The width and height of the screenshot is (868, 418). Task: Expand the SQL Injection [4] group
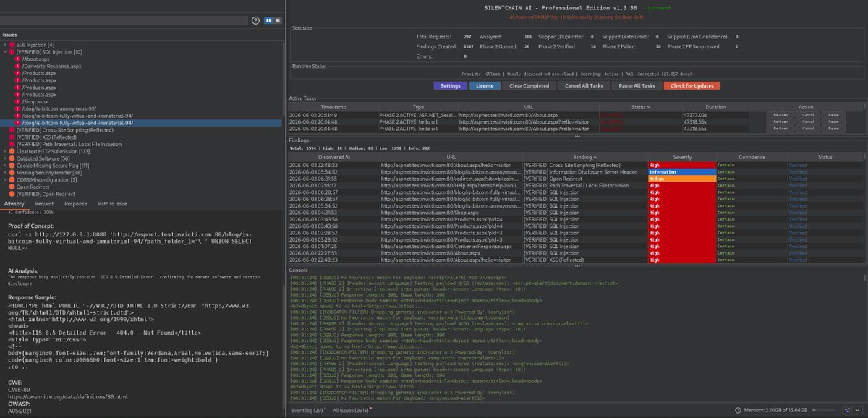[x=6, y=46]
